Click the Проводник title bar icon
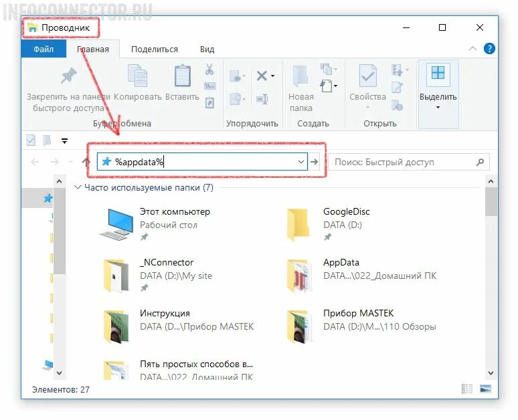The image size is (518, 420). pos(32,28)
